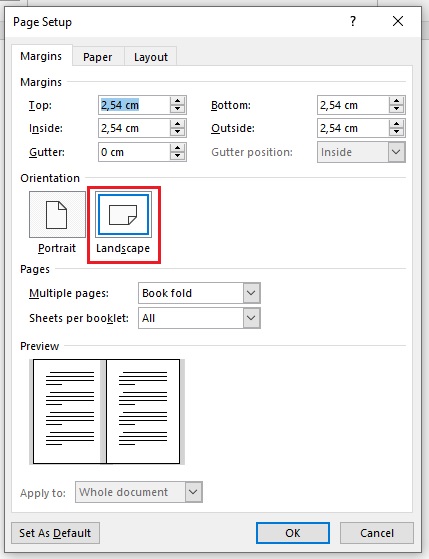The width and height of the screenshot is (429, 559).
Task: Increase the Gutter value with up arrow
Action: tap(177, 148)
